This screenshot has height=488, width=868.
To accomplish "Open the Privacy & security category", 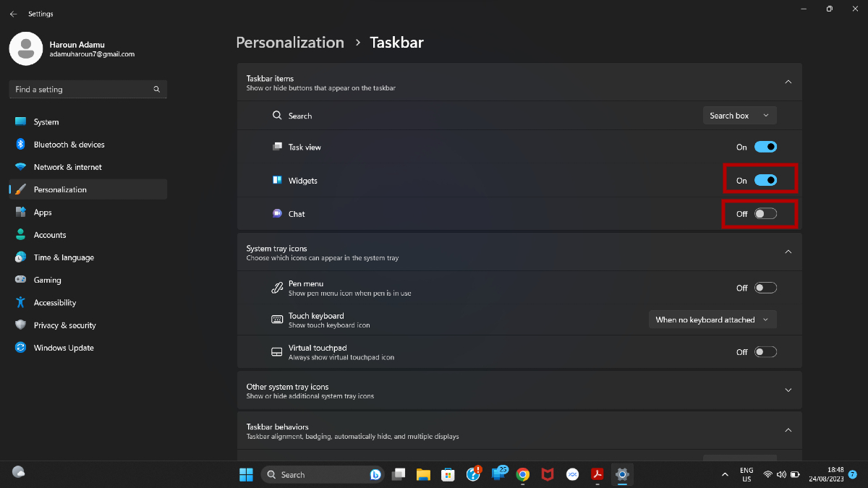I will pos(64,325).
